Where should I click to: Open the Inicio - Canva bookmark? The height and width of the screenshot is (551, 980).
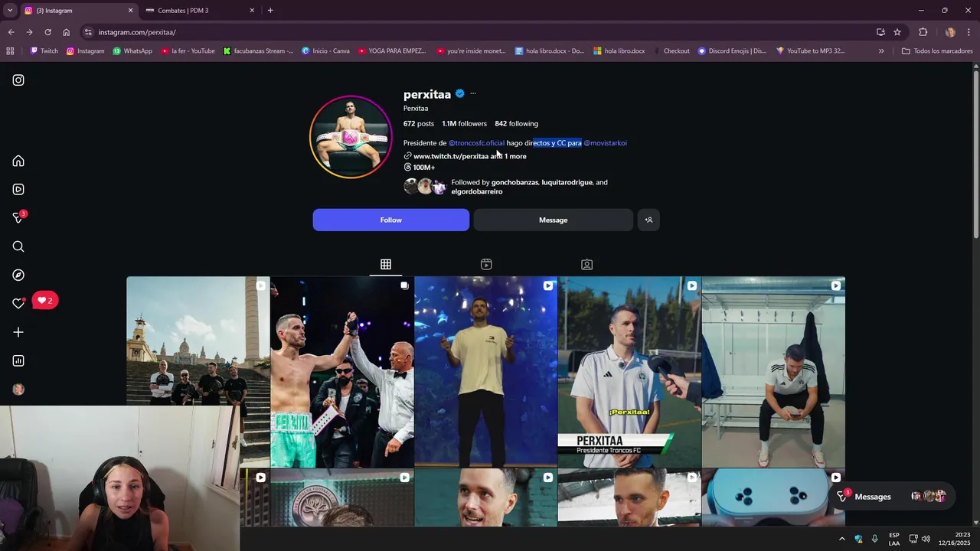click(325, 51)
